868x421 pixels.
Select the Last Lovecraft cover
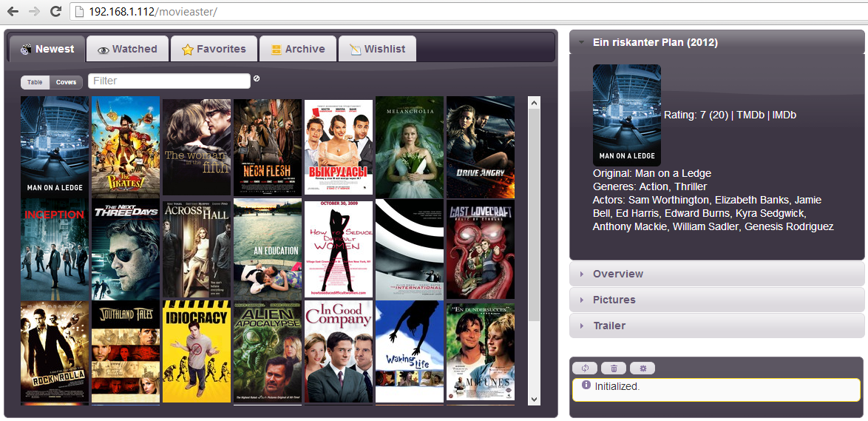click(x=481, y=249)
